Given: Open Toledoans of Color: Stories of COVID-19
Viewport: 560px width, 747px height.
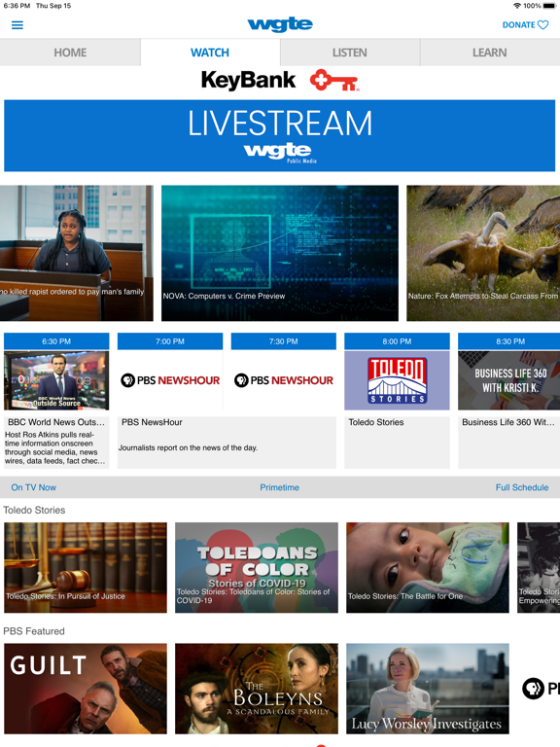Looking at the screenshot, I should pyautogui.click(x=257, y=567).
